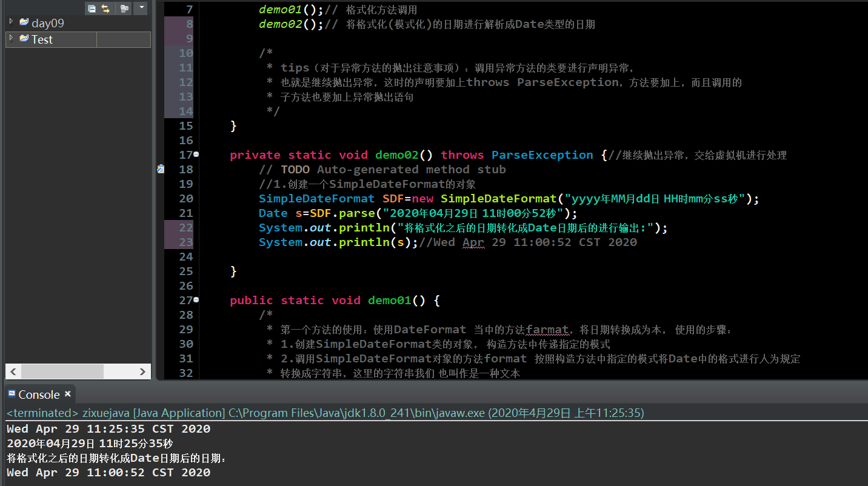Click 'throws ParseException' on line 17

tap(517, 155)
